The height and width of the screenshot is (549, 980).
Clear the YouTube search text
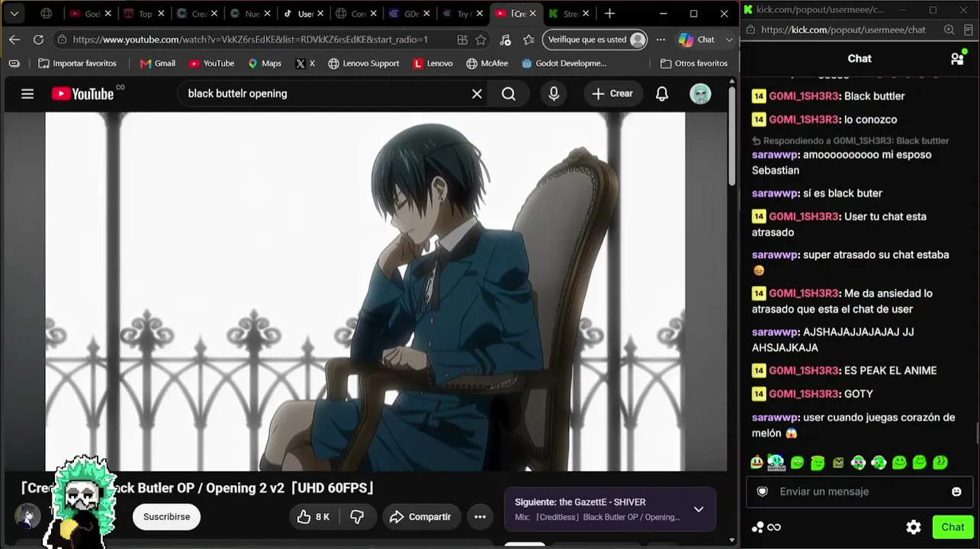pos(477,94)
